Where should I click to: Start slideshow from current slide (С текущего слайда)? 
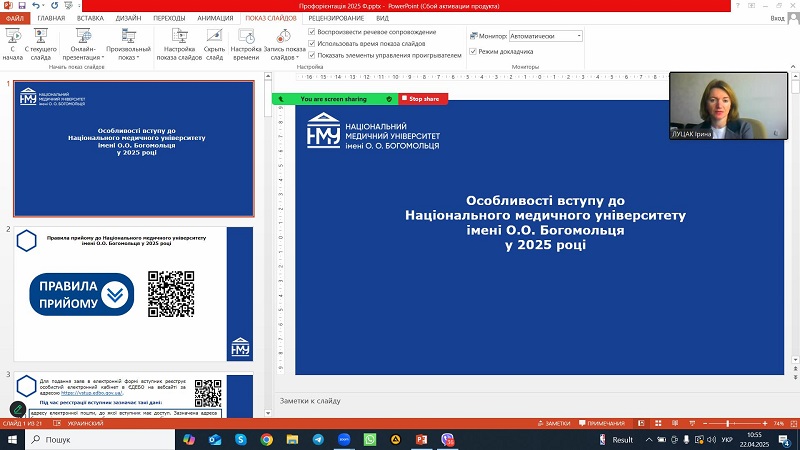41,44
